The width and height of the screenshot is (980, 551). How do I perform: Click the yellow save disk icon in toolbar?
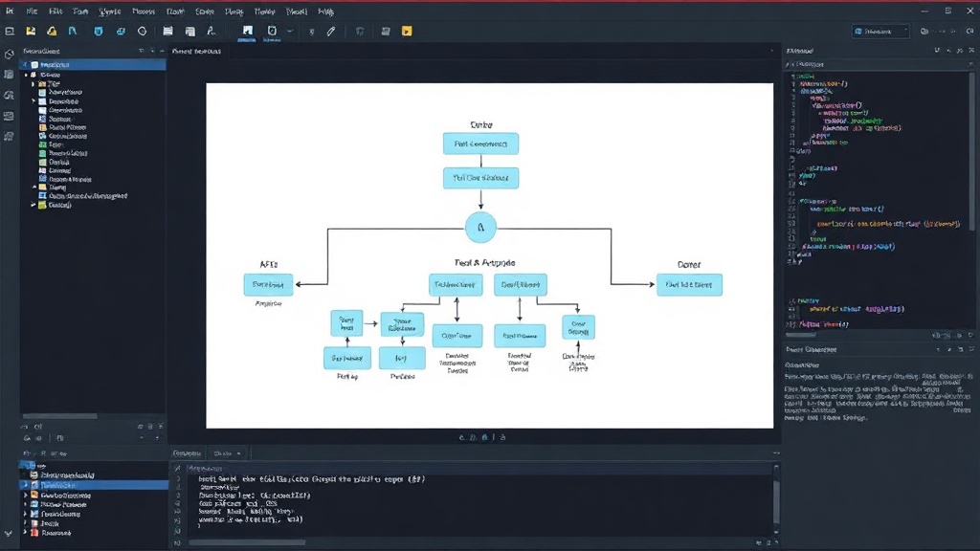coord(31,32)
